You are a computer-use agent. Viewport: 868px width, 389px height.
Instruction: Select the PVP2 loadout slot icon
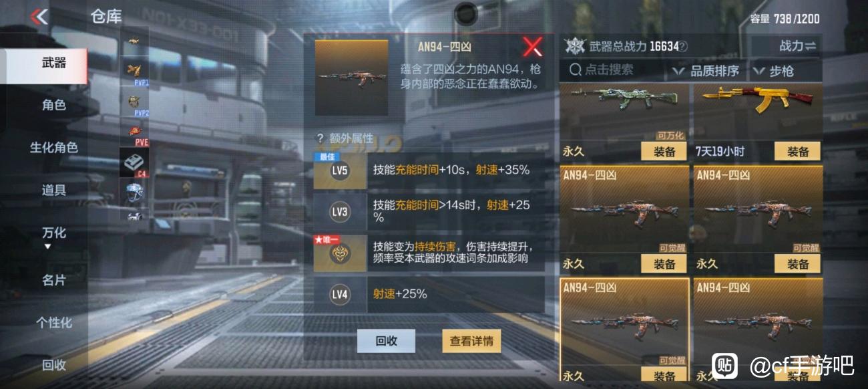[x=135, y=102]
